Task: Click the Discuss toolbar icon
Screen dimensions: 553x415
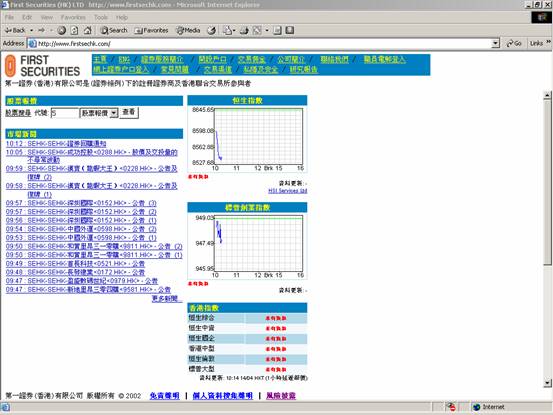Action: pos(277,30)
